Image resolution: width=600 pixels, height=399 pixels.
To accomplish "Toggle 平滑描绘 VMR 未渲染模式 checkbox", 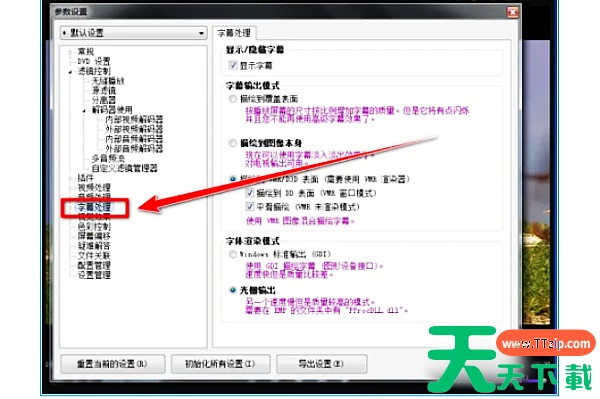I will pos(249,207).
